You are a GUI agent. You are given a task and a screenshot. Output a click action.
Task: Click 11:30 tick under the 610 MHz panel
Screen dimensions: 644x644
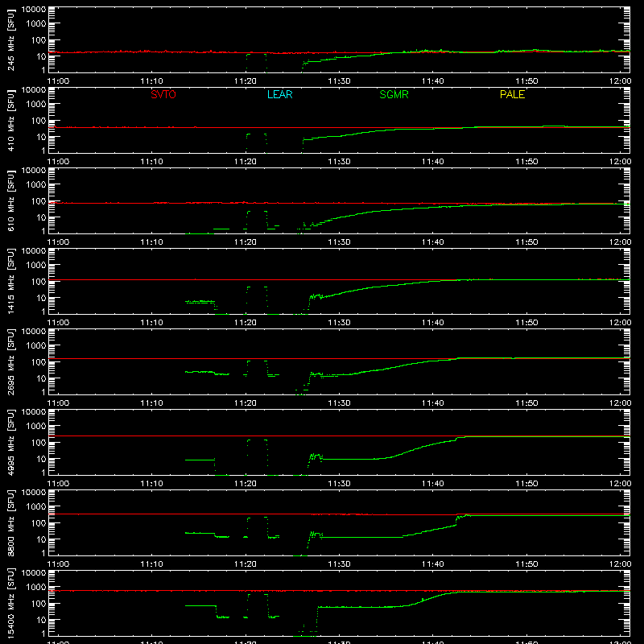[x=339, y=242]
